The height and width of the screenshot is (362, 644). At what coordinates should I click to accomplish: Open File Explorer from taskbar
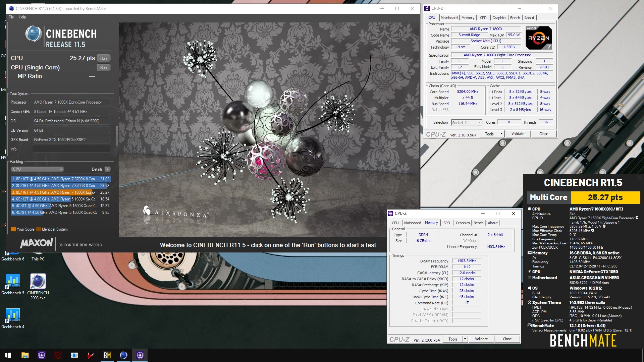coord(25,355)
